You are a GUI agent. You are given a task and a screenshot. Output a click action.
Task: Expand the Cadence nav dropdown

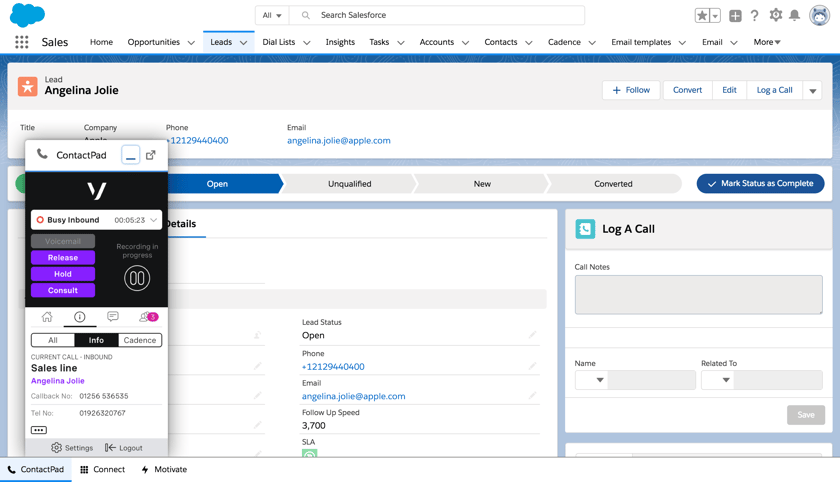[592, 43]
